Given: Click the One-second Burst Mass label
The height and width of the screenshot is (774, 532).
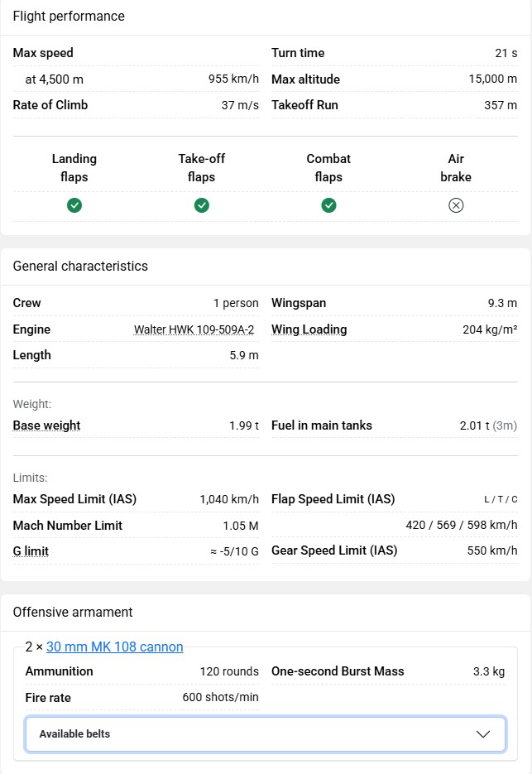Looking at the screenshot, I should 338,671.
